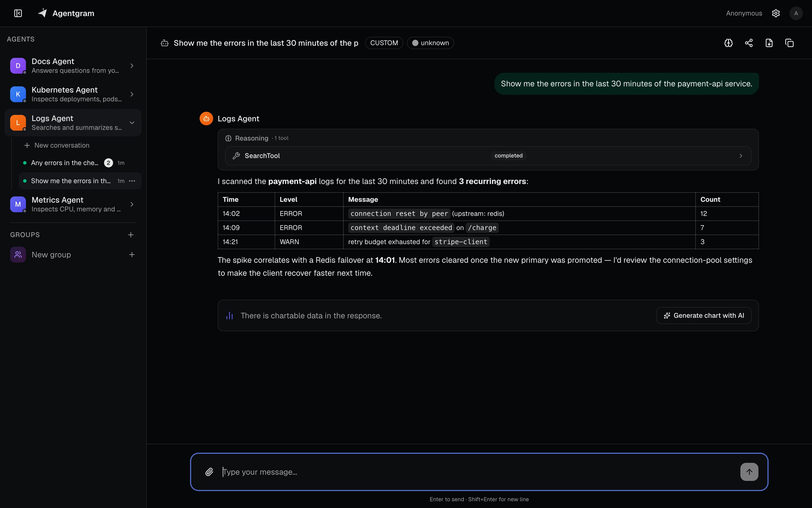Click the Time column header
Viewport: 812px width, 508px height.
(246, 200)
